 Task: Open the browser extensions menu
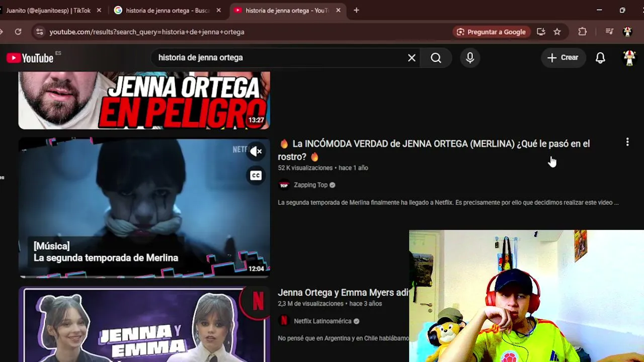(582, 32)
